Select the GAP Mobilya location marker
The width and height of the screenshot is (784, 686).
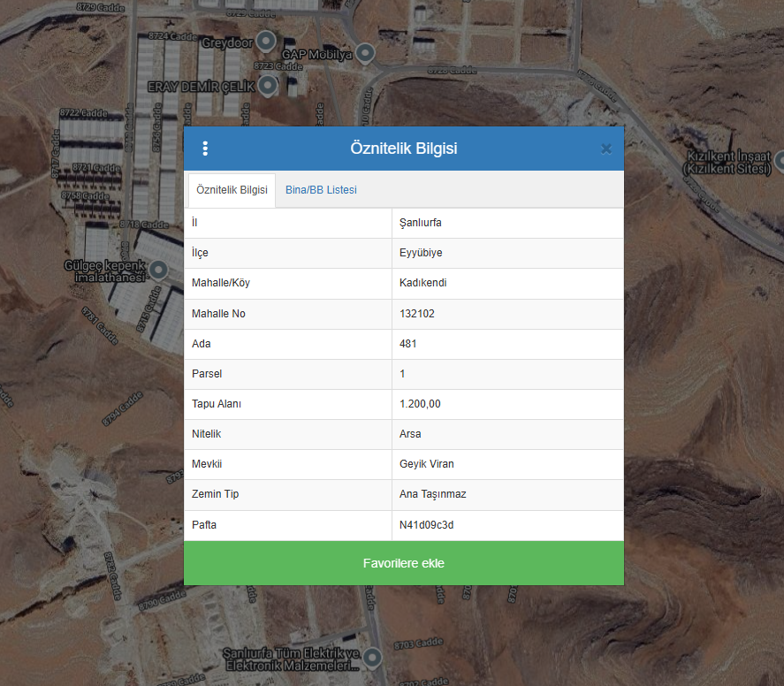(x=365, y=54)
